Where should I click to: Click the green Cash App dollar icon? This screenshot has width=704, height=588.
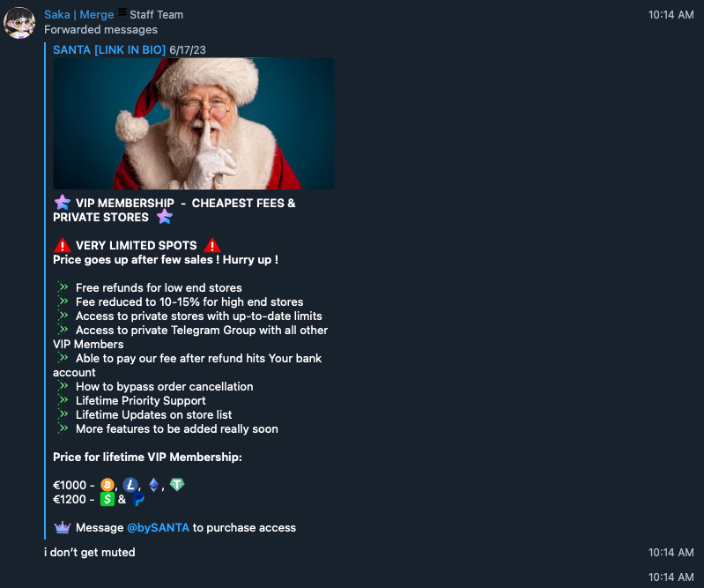pyautogui.click(x=107, y=499)
